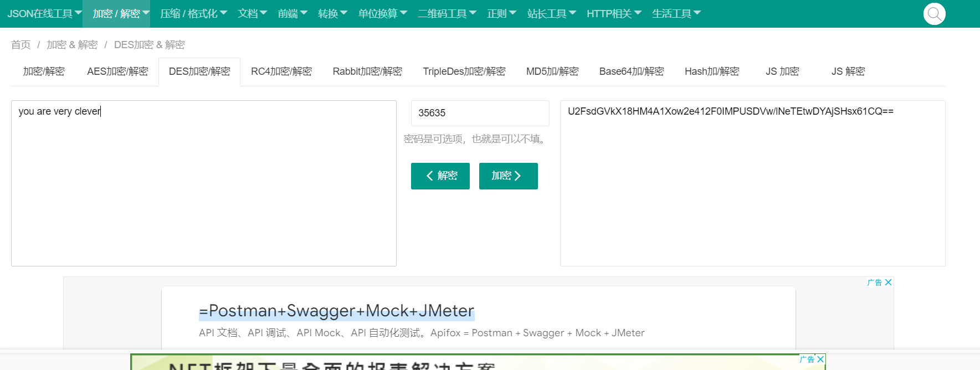Focus the ciphertext output textarea
The width and height of the screenshot is (980, 370).
coord(753,183)
